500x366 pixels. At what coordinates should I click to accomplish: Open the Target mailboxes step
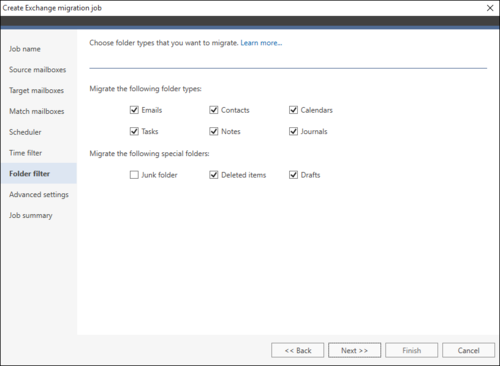click(x=36, y=90)
